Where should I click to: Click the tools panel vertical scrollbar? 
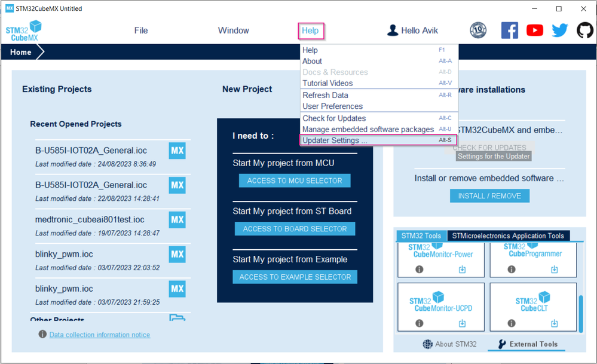click(581, 313)
